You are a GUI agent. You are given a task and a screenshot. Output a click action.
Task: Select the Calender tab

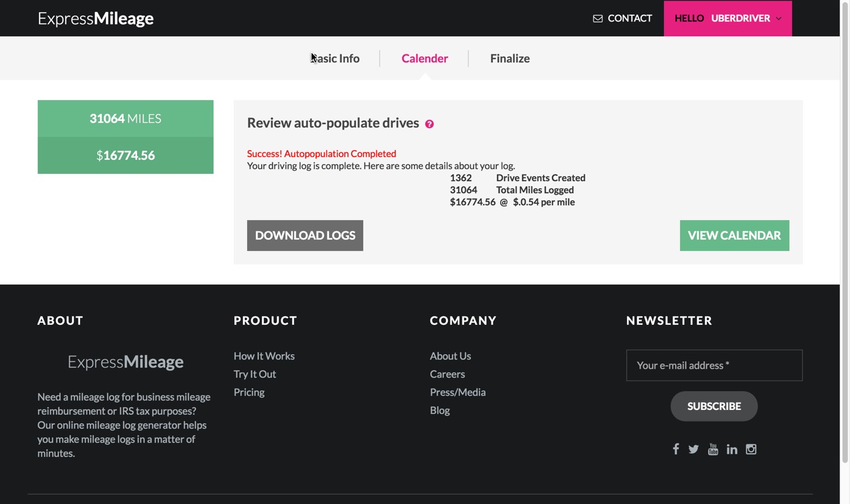click(424, 58)
